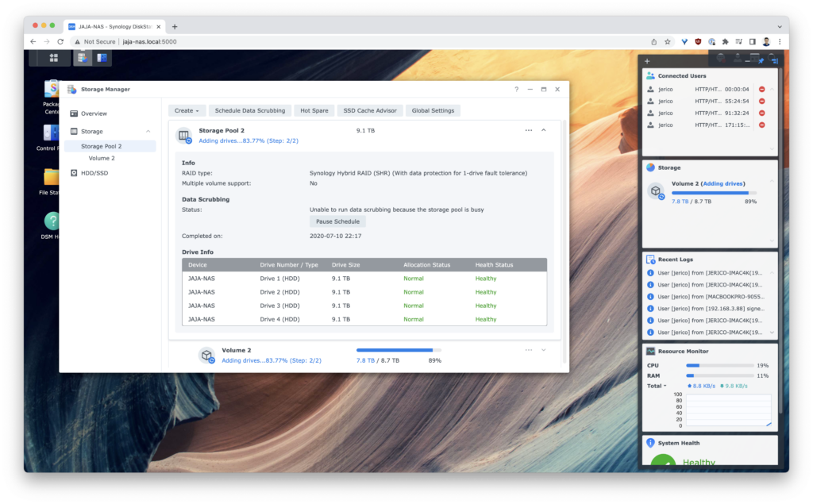Bookmark this page with the star icon
This screenshot has width=813, height=504.
668,41
